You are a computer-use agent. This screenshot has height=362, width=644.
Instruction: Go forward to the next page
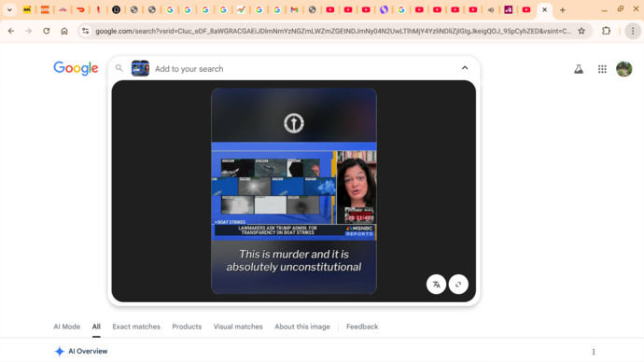[x=28, y=31]
